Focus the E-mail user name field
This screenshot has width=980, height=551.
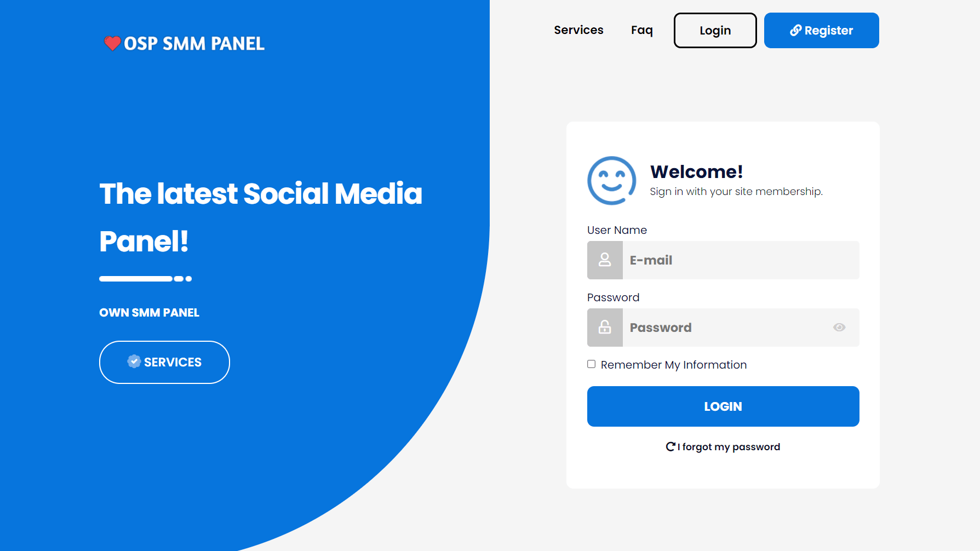pyautogui.click(x=741, y=260)
